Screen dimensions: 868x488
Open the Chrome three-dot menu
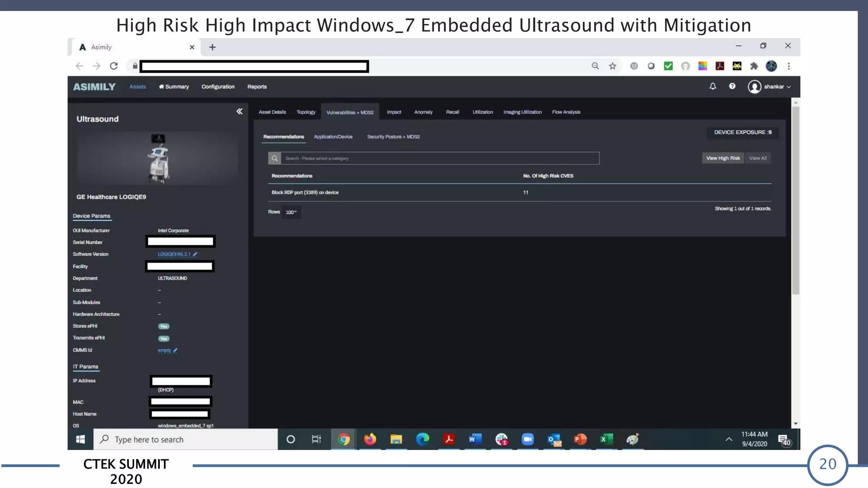tap(789, 66)
